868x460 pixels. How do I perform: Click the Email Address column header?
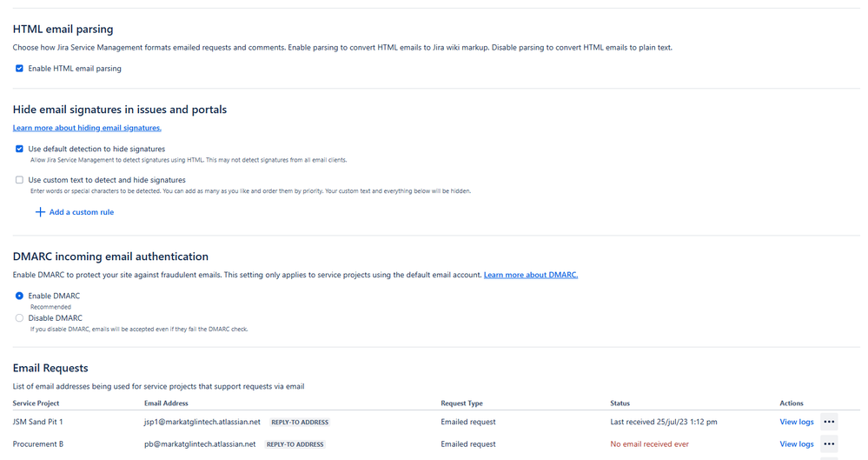click(166, 403)
